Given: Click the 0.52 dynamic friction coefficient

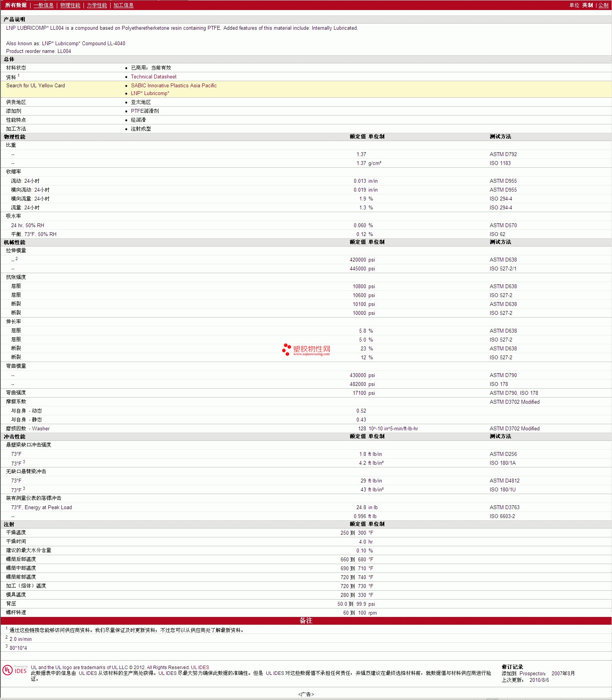Looking at the screenshot, I should [361, 411].
